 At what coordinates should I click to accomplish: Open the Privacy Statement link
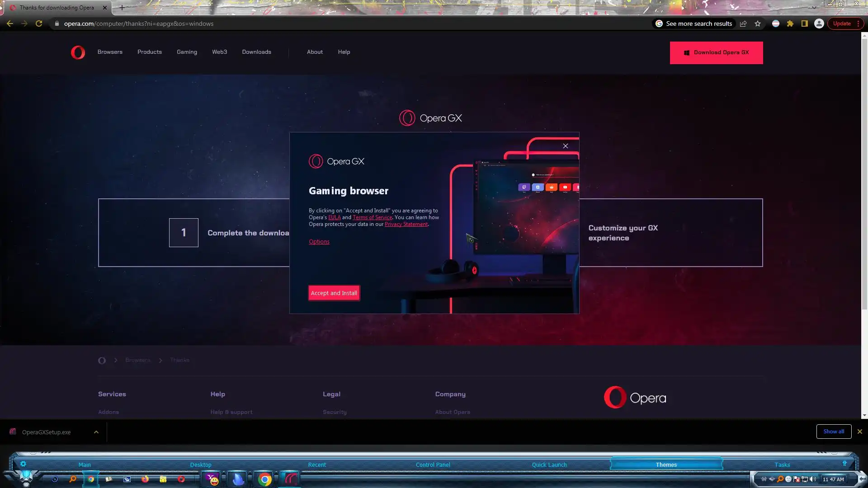pos(406,224)
